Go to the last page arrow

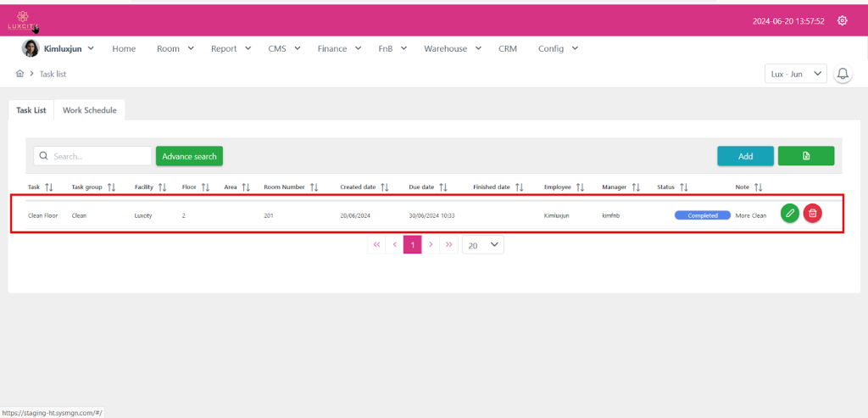(449, 245)
